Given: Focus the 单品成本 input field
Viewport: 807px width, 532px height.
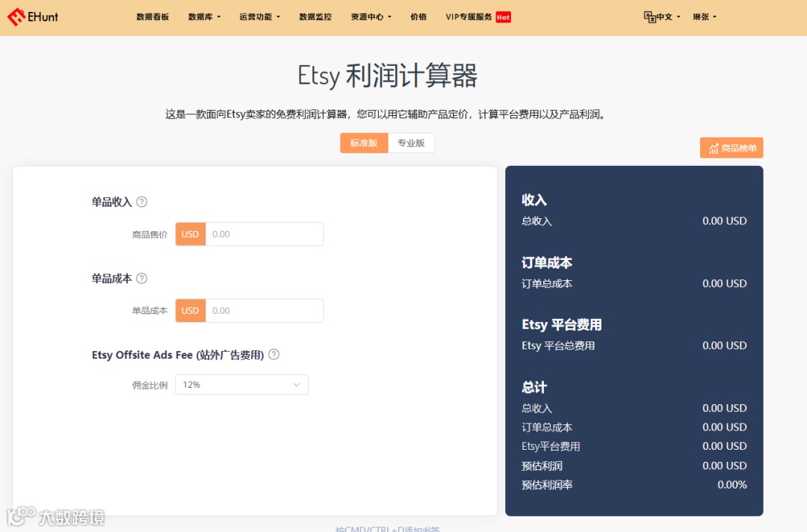Looking at the screenshot, I should pos(264,311).
